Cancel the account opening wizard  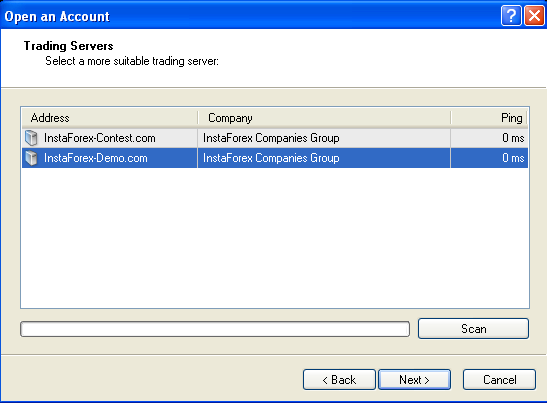[x=499, y=380]
